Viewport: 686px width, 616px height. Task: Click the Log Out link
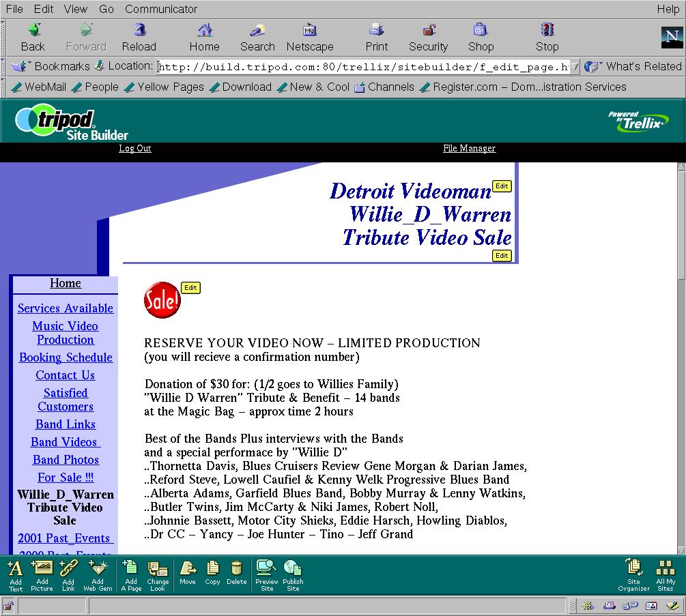[x=134, y=148]
